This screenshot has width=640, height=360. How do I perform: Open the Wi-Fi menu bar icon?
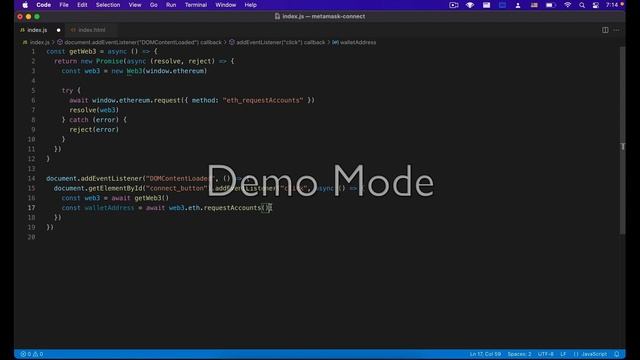pos(567,5)
